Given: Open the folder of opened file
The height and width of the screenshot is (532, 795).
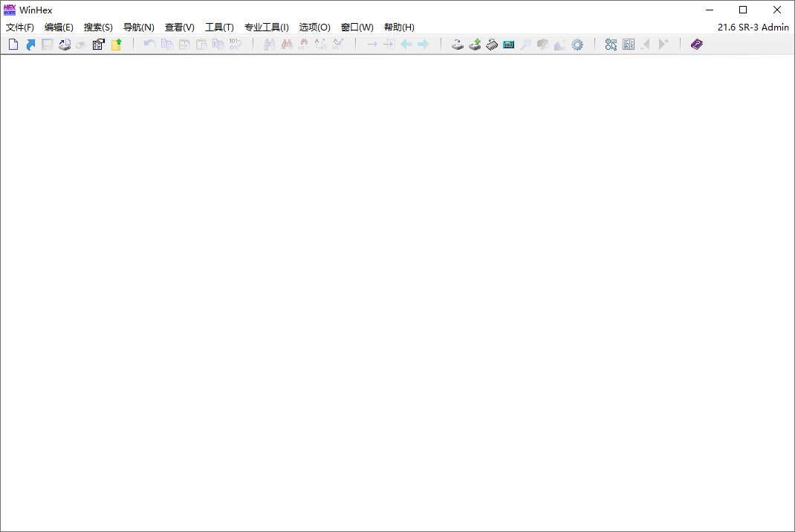Looking at the screenshot, I should click(115, 44).
